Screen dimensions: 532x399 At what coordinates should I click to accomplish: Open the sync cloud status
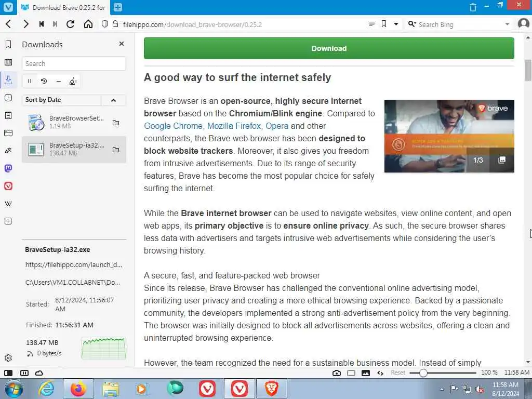click(39, 373)
